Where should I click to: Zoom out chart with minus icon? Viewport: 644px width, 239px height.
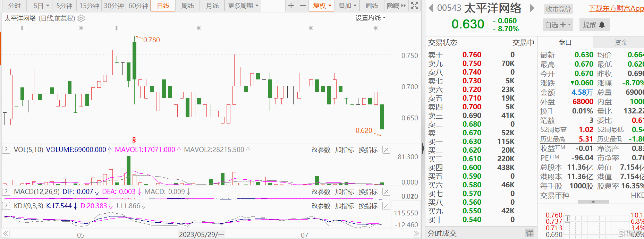[x=303, y=6]
